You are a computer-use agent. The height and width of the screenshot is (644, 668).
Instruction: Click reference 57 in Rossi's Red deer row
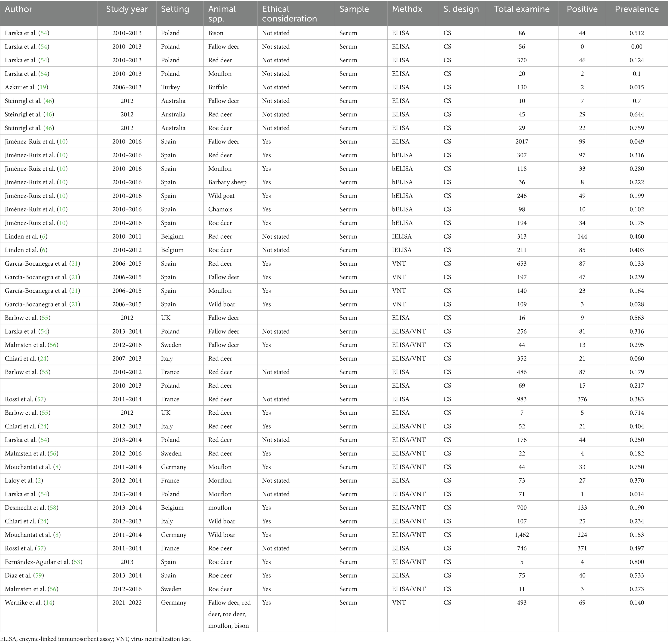click(x=40, y=399)
